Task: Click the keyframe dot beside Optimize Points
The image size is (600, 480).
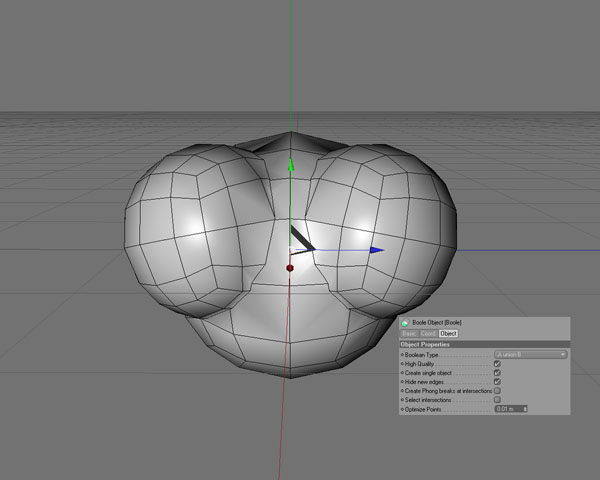Action: 402,410
